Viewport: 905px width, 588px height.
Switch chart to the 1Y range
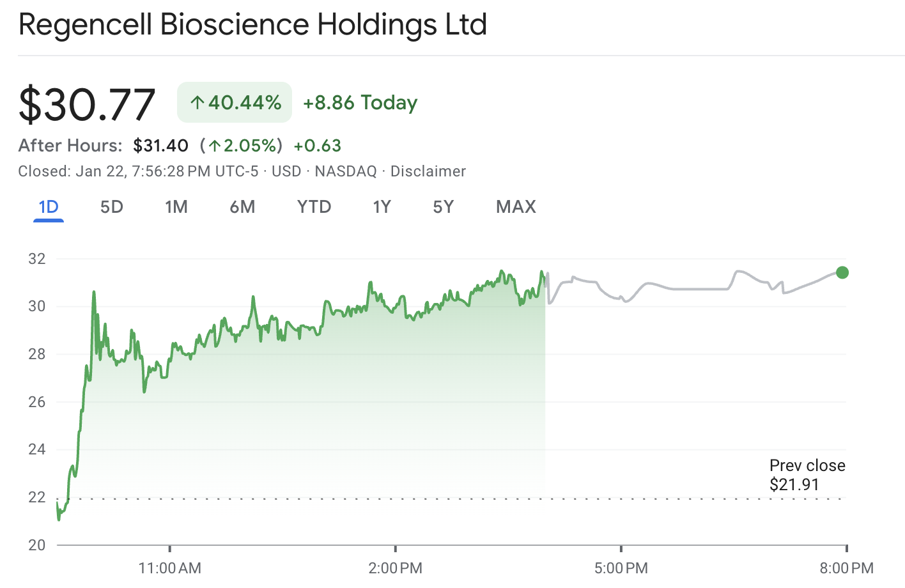[x=382, y=207]
